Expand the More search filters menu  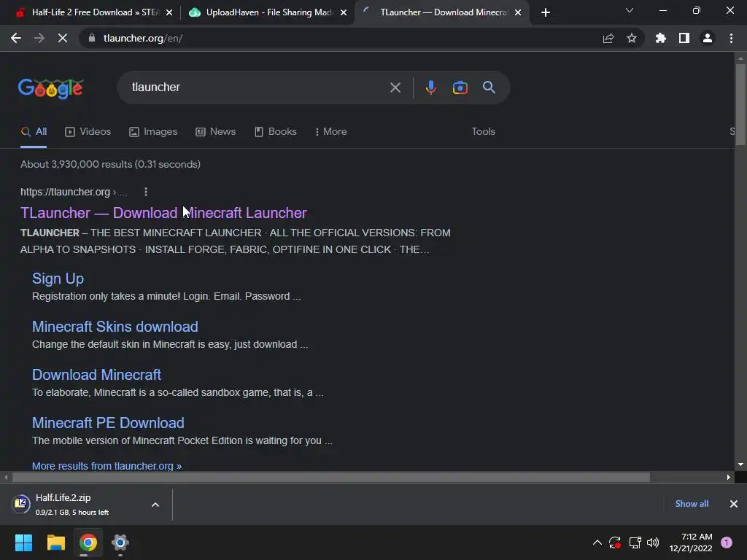tap(330, 132)
